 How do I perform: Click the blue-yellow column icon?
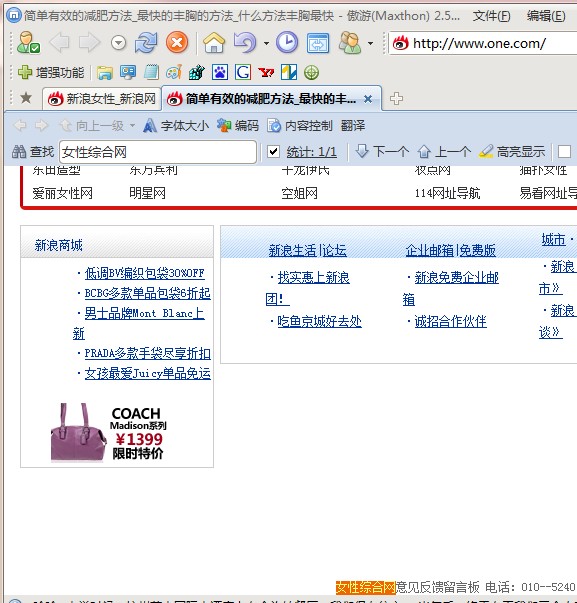click(x=289, y=72)
